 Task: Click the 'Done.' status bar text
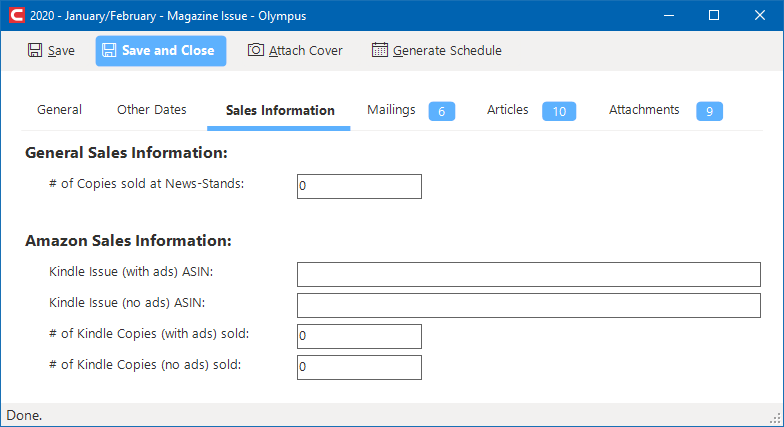(24, 416)
